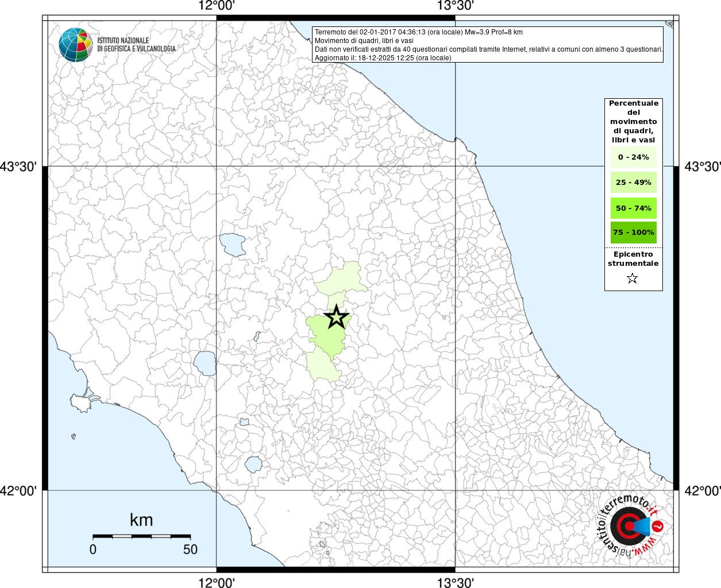The height and width of the screenshot is (588, 721).
Task: Click the left 43°30' latitude label
Action: [x=18, y=167]
